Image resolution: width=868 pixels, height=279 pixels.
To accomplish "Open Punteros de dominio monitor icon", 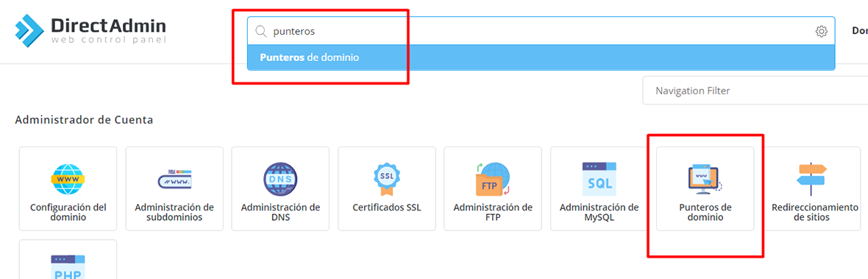I will pos(705,179).
